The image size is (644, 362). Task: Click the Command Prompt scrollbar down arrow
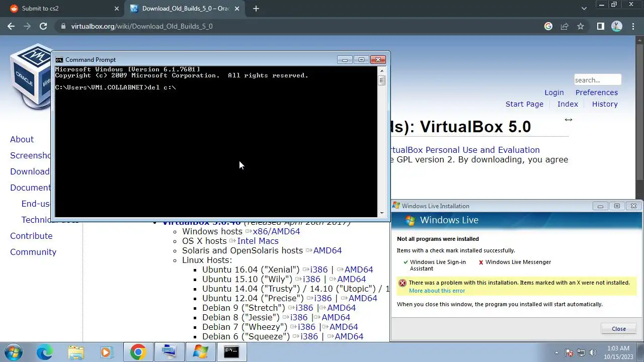[x=382, y=213]
